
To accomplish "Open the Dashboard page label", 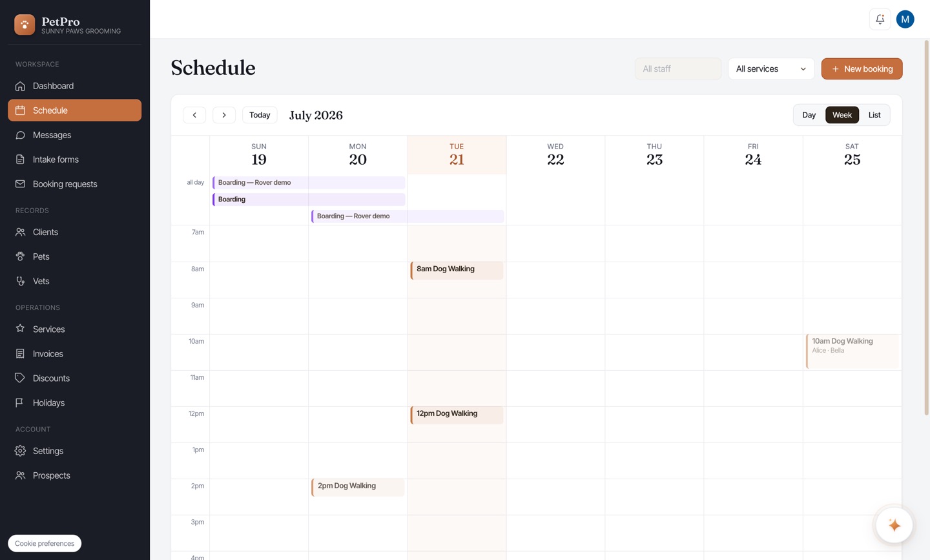I will pyautogui.click(x=53, y=86).
